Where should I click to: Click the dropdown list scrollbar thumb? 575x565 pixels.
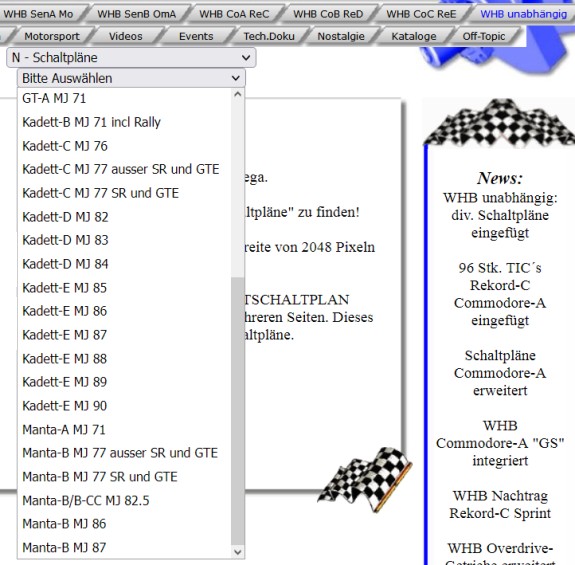(238, 411)
